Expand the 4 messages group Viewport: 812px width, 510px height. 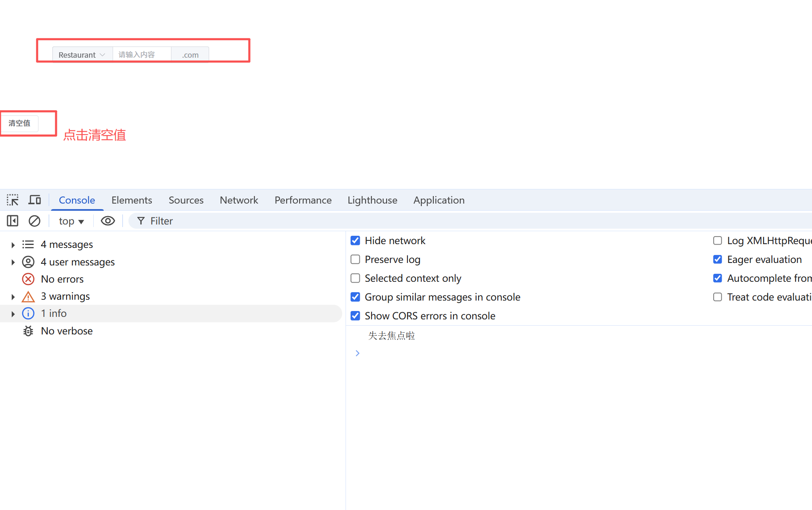point(13,245)
